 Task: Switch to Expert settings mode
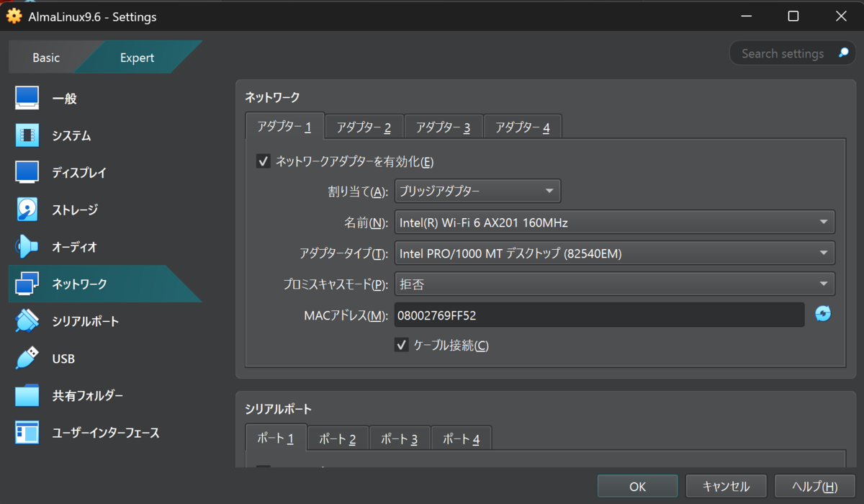(137, 58)
